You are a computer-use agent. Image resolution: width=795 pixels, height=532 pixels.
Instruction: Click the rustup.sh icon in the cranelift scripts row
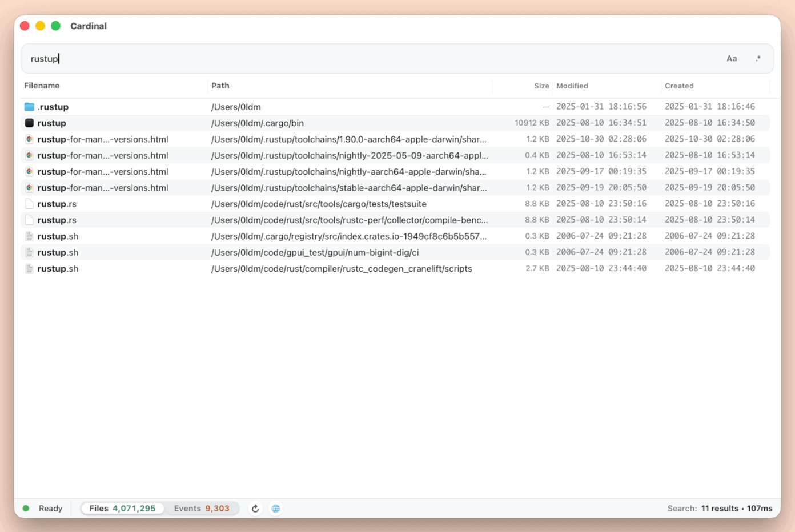click(x=29, y=269)
